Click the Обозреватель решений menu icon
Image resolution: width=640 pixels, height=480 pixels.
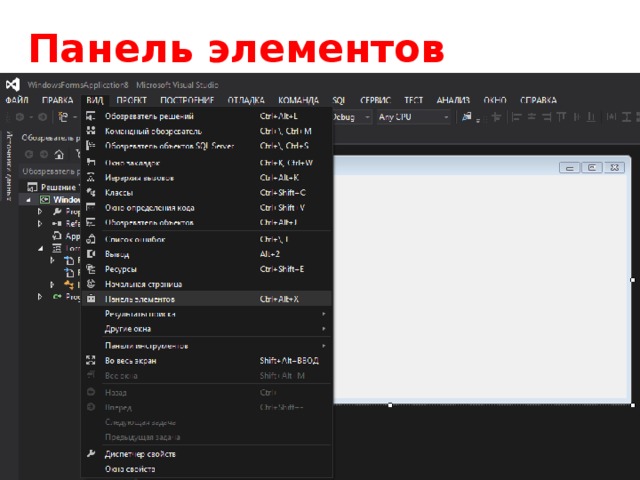click(91, 116)
